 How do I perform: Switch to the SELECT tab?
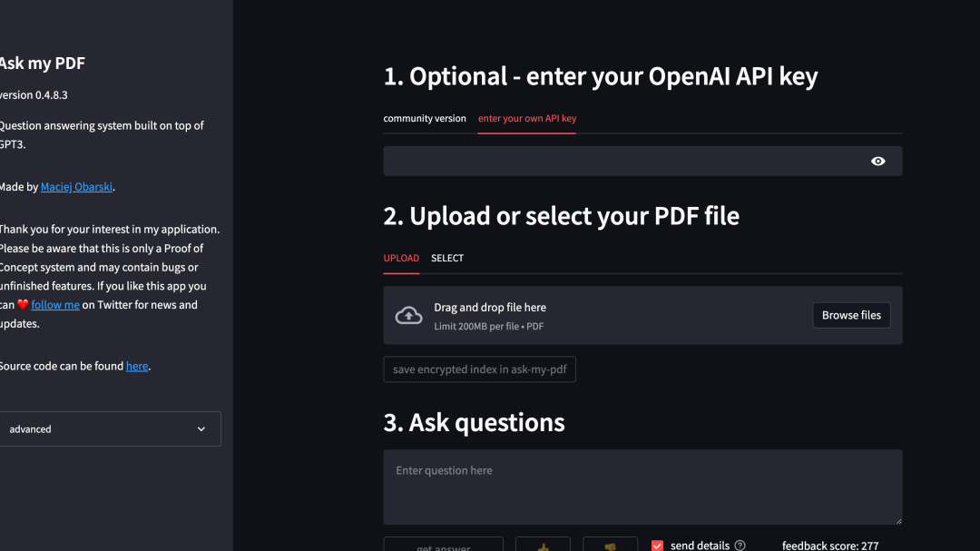tap(447, 258)
